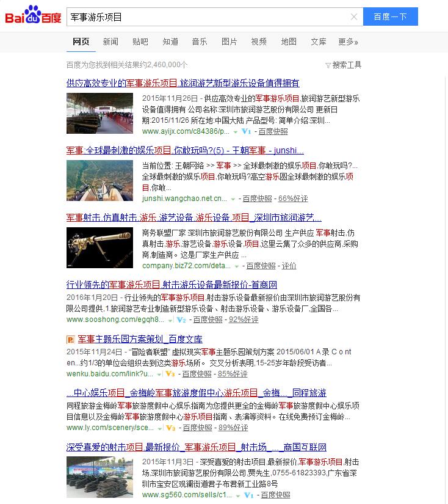Switch to the 图片 tab
This screenshot has height=504, width=448.
(x=229, y=42)
